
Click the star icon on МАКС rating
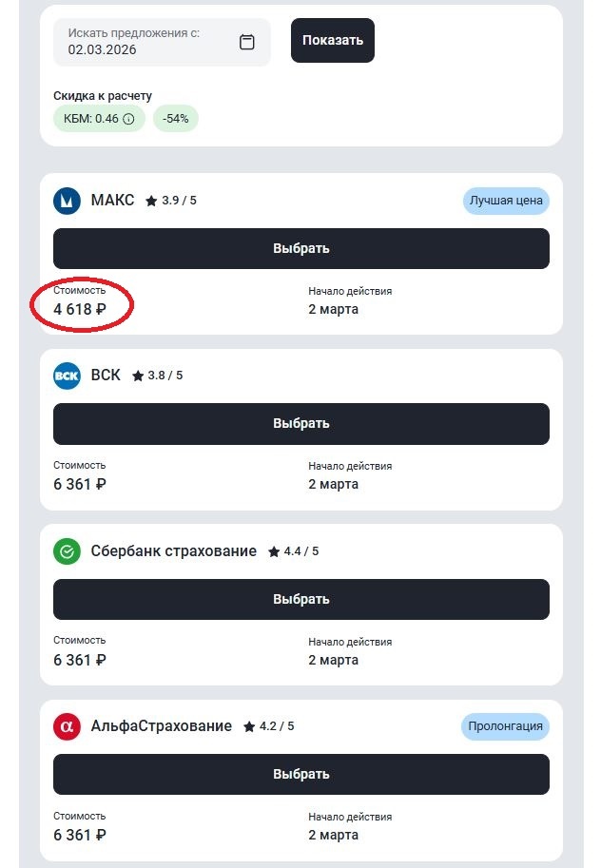click(x=150, y=200)
